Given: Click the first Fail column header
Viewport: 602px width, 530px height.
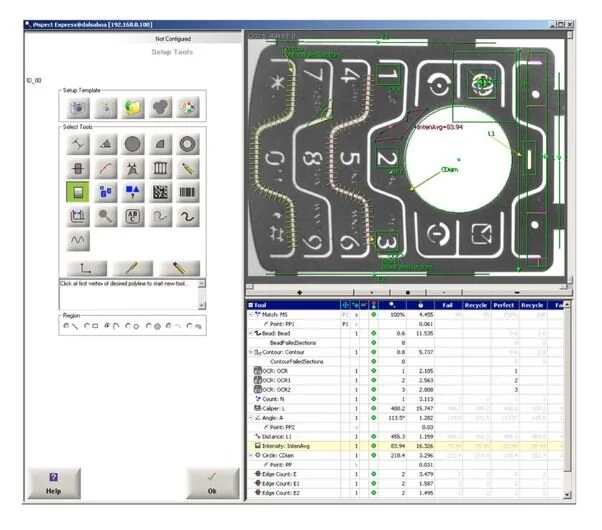Looking at the screenshot, I should 448,305.
